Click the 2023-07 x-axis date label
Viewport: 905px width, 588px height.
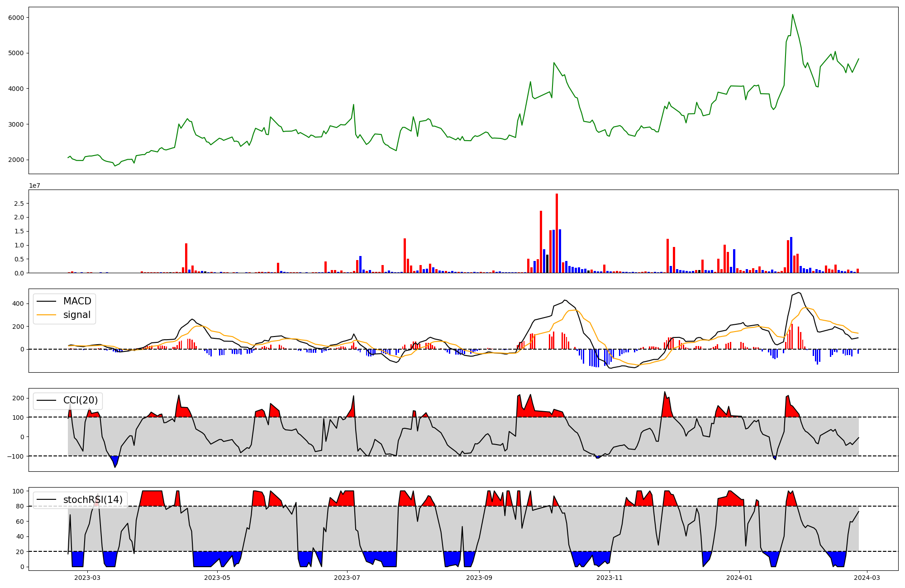[x=347, y=578]
